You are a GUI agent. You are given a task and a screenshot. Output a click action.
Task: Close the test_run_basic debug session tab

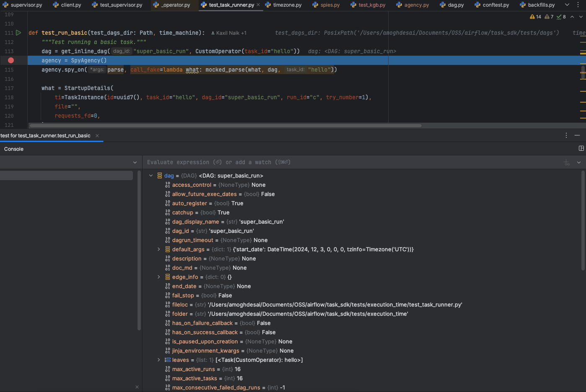click(97, 136)
